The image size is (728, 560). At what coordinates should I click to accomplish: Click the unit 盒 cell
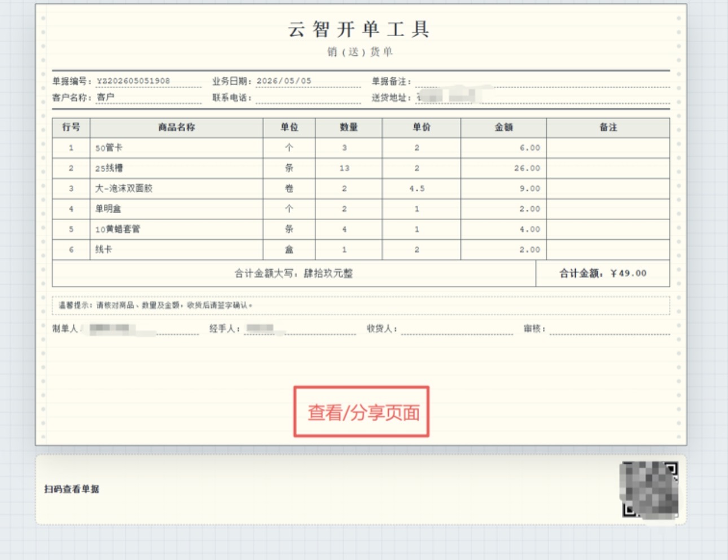pos(289,249)
